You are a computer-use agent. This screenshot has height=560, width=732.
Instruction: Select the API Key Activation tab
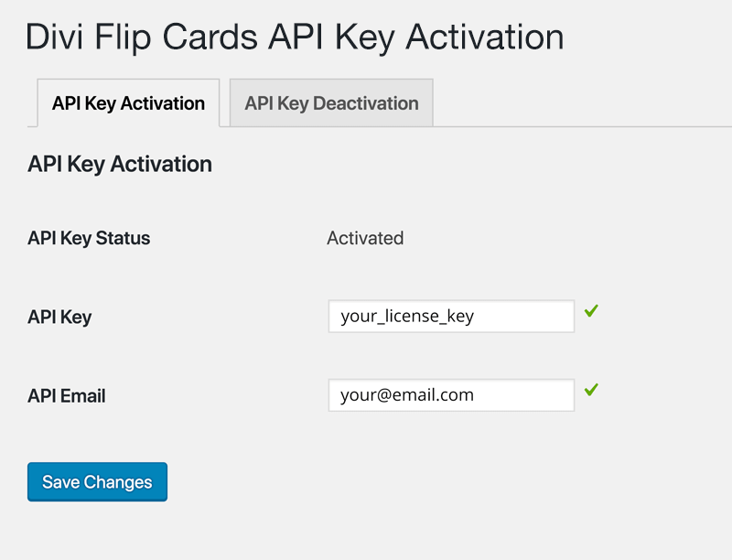click(x=128, y=103)
